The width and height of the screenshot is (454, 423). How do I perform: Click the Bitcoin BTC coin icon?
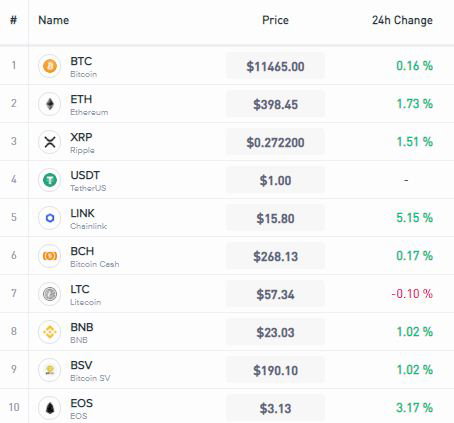(x=50, y=66)
